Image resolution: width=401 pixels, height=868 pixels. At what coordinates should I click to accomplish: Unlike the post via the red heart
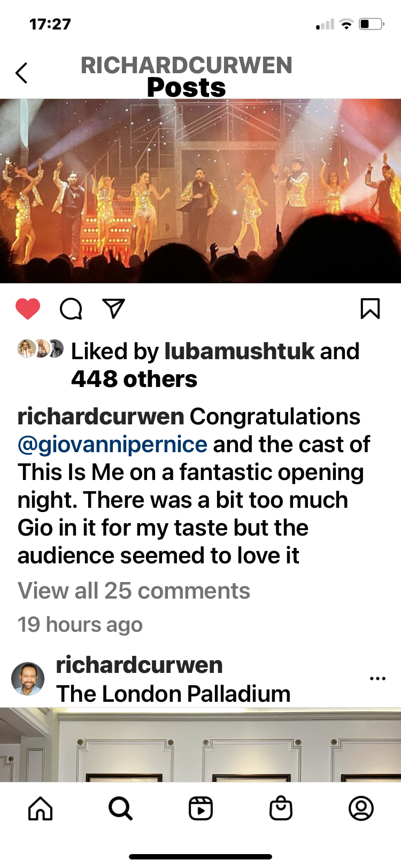(28, 308)
